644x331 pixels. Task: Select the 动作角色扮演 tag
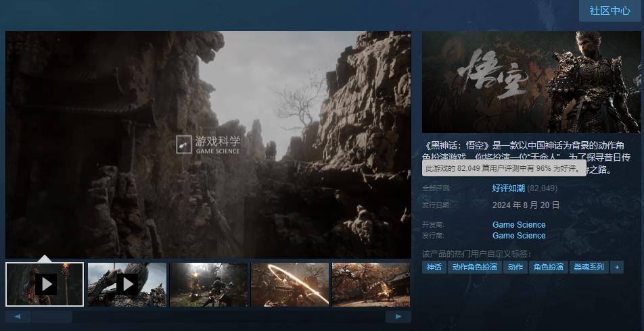475,268
